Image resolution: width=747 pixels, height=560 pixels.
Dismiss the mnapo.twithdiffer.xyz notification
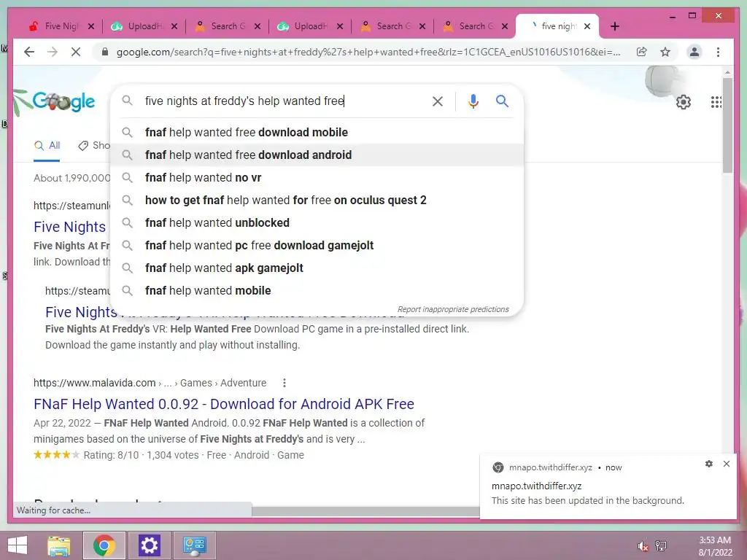[727, 464]
